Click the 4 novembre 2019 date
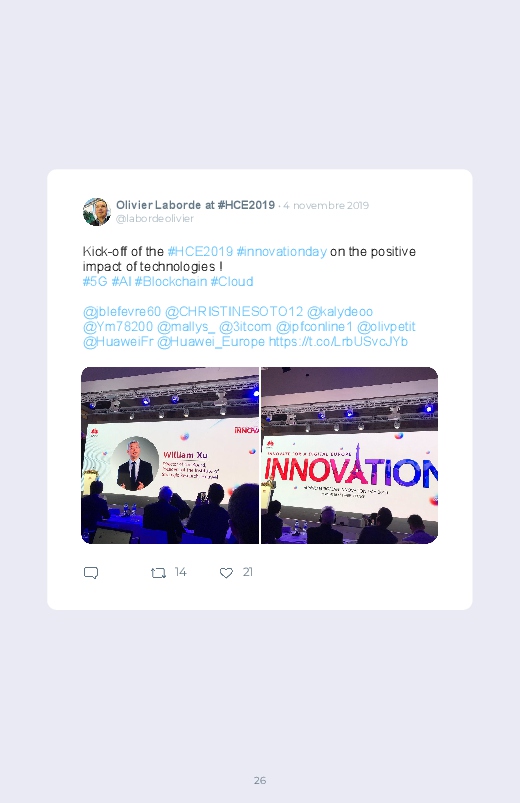The image size is (520, 803). click(x=326, y=205)
